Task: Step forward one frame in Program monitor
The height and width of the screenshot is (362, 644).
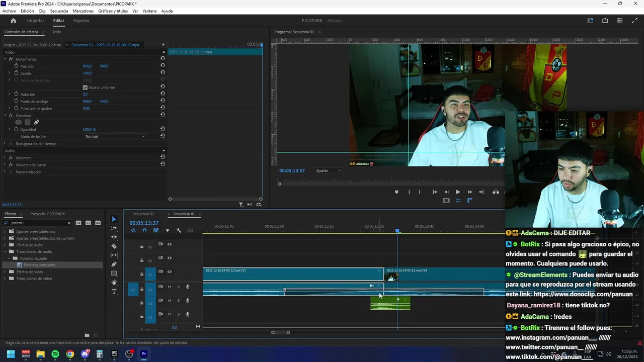Action: point(470,192)
